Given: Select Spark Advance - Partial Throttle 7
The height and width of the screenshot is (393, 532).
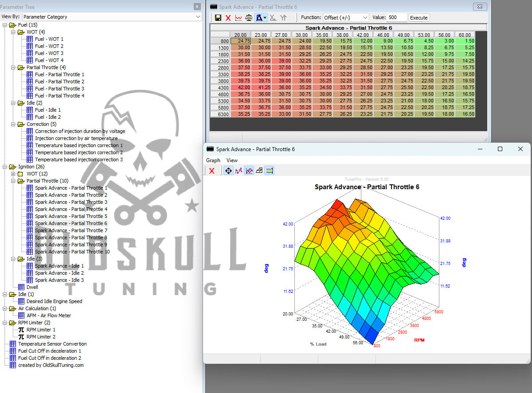Looking at the screenshot, I should click(71, 230).
